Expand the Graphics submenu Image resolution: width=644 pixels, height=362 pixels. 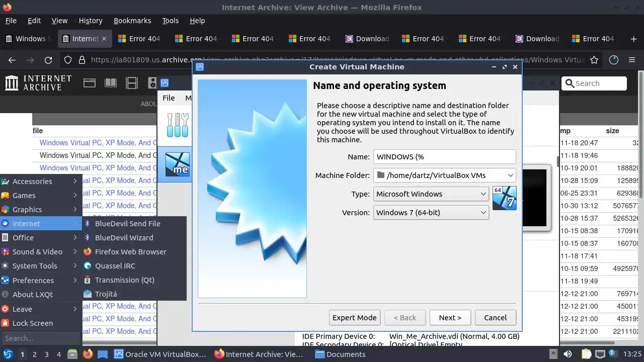click(x=41, y=209)
